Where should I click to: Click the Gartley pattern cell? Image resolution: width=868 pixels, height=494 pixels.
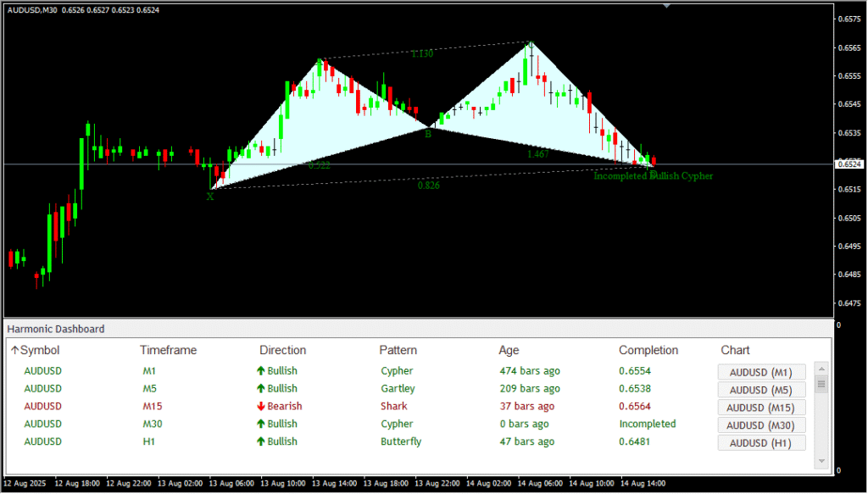point(398,389)
